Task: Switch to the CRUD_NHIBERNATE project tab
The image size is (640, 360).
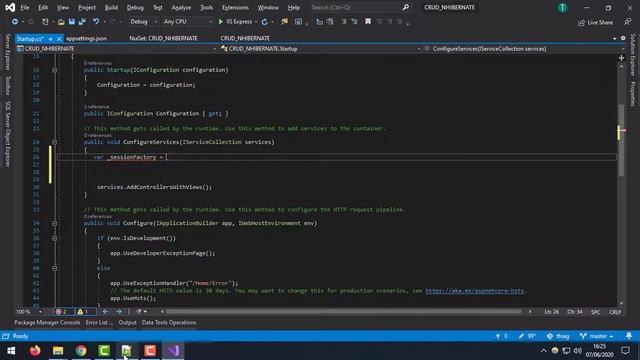Action: (245, 38)
